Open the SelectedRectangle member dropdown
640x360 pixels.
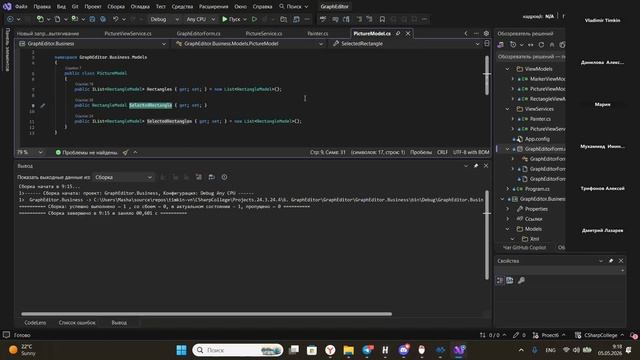[406, 43]
